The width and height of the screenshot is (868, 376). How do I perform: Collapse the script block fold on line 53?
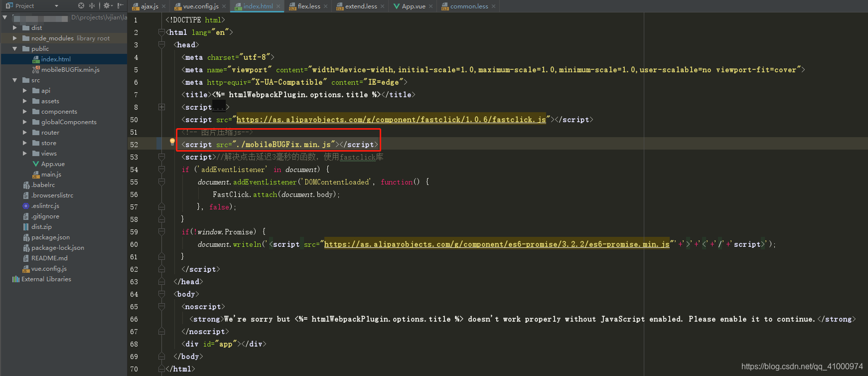point(161,157)
